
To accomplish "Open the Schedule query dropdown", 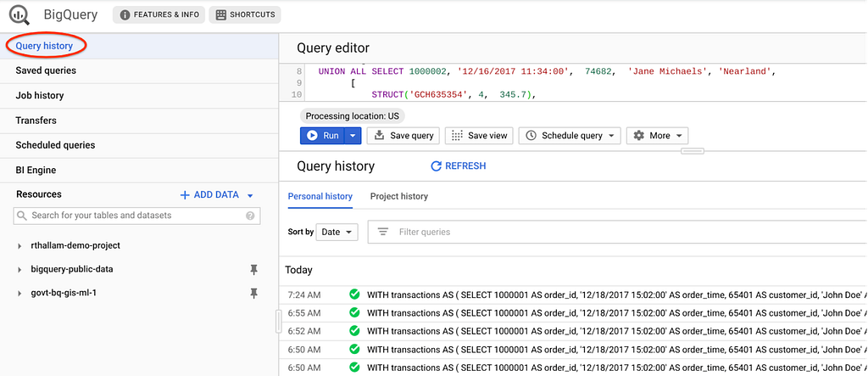I will click(570, 135).
